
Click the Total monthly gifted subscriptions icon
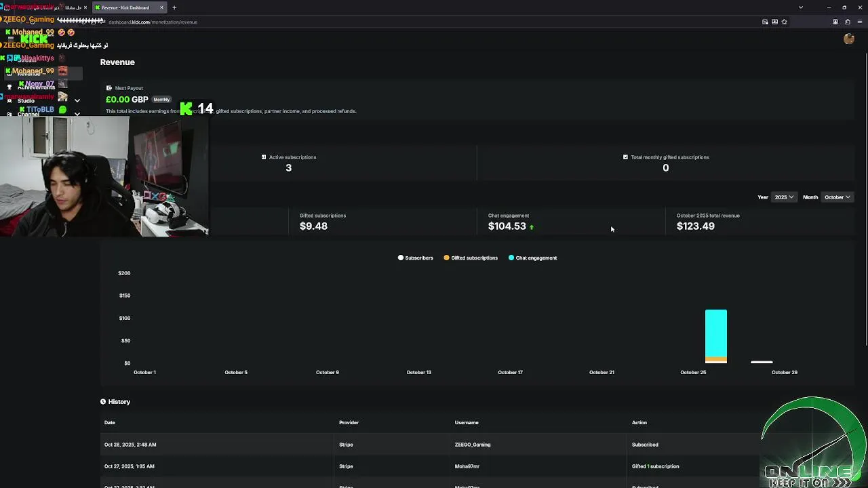(625, 157)
